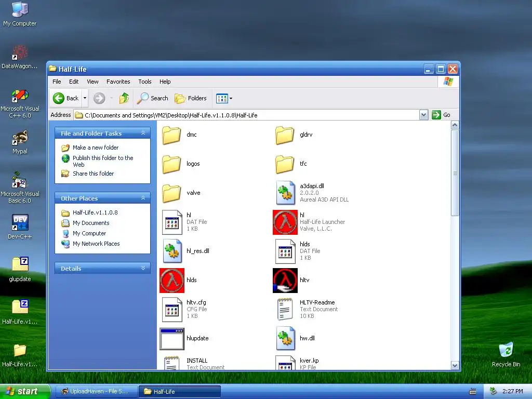Screen dimensions: 532x399
Task: Open the Address bar dropdown arrow
Action: (x=423, y=115)
